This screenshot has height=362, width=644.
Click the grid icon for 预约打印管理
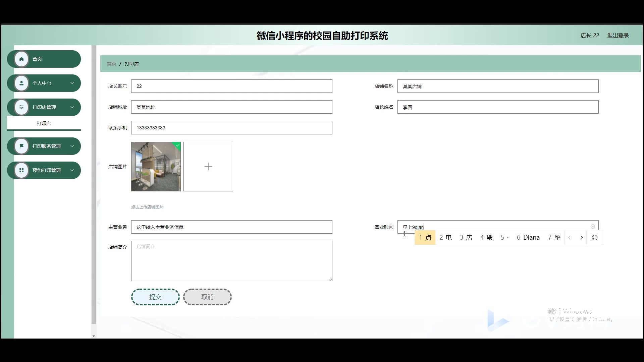21,170
